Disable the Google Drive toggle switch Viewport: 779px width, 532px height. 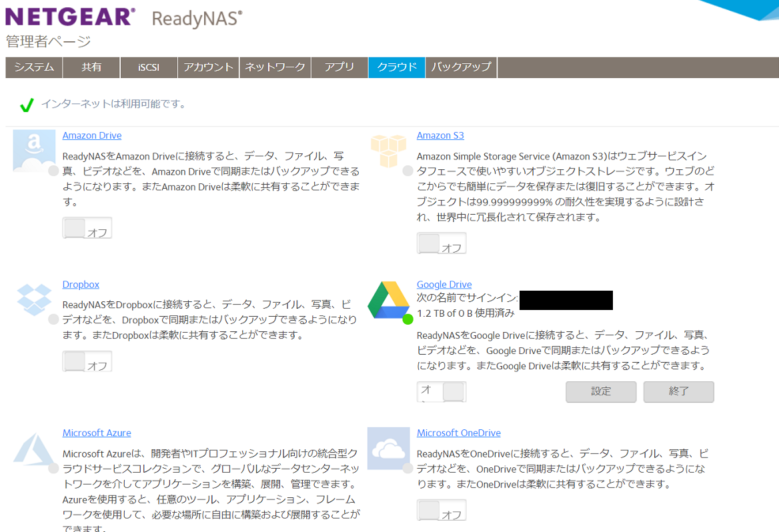[442, 392]
